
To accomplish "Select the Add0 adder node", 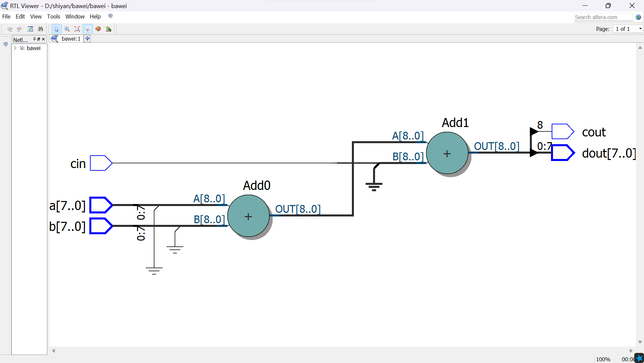I will (248, 216).
